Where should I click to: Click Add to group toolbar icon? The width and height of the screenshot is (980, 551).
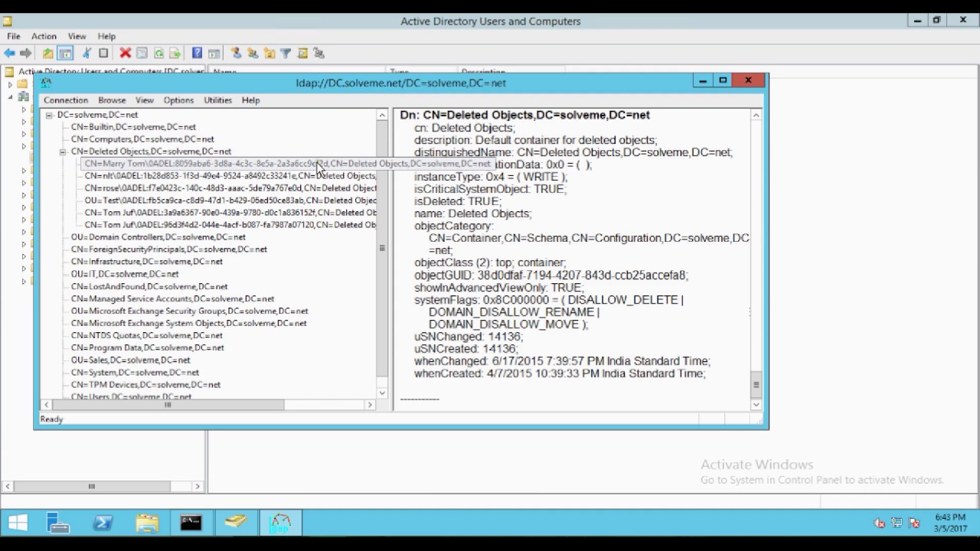319,53
